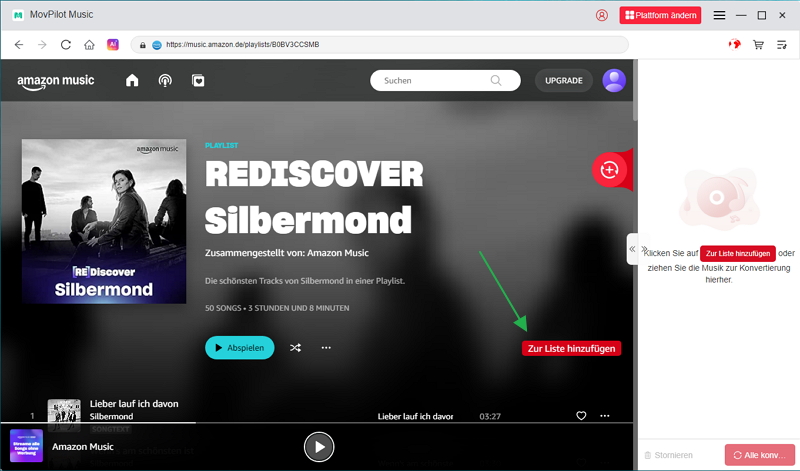The height and width of the screenshot is (471, 800).
Task: Reload the page with the refresh icon
Action: point(66,45)
